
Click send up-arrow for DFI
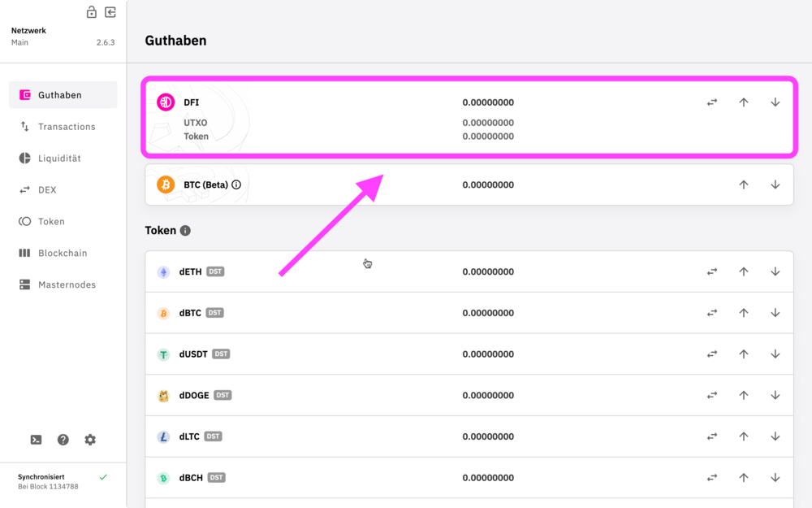point(743,102)
